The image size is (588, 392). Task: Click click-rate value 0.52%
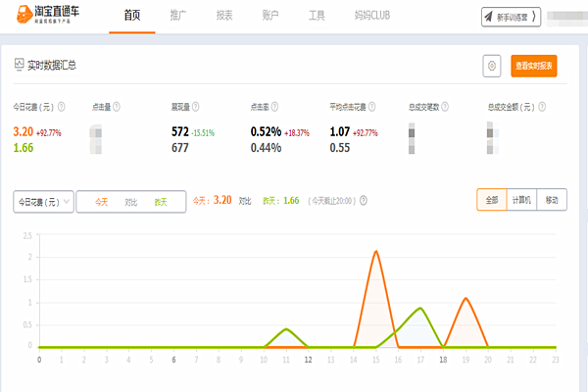coord(266,131)
